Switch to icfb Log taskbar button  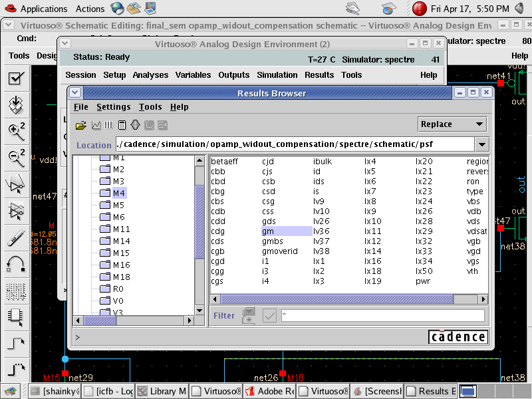point(108,391)
